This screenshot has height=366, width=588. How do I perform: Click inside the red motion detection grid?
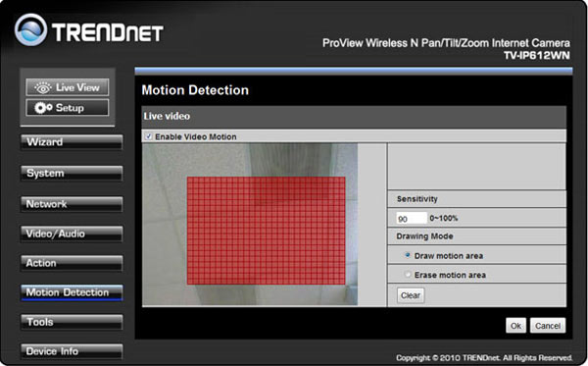pos(266,231)
